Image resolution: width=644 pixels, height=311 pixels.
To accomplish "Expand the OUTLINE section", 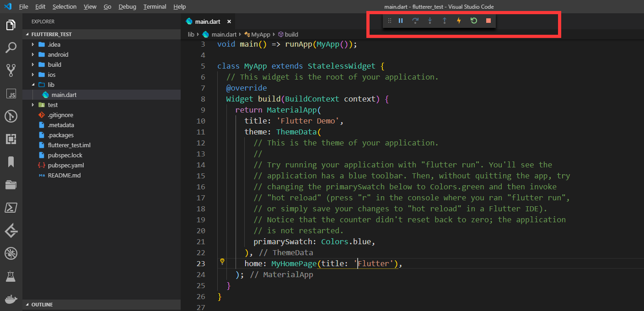I will coord(42,305).
